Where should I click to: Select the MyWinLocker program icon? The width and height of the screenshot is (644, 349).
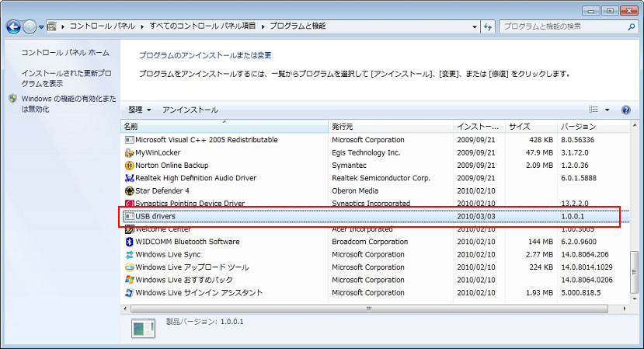[x=130, y=152]
